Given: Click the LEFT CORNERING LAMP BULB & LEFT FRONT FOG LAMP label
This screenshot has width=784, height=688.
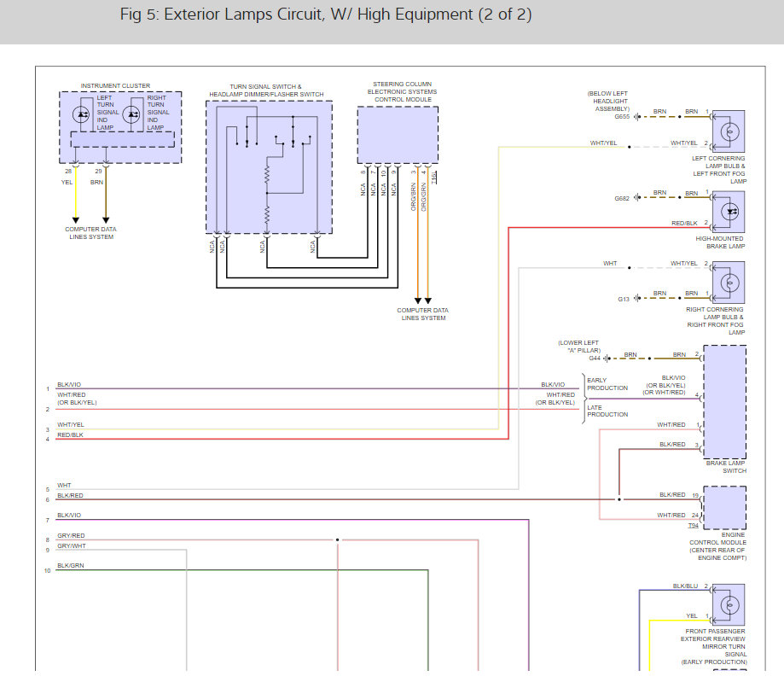Looking at the screenshot, I should click(x=719, y=170).
